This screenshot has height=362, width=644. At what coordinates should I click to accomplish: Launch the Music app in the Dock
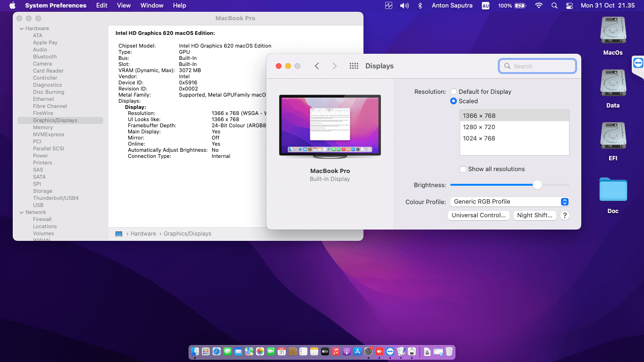[336, 352]
